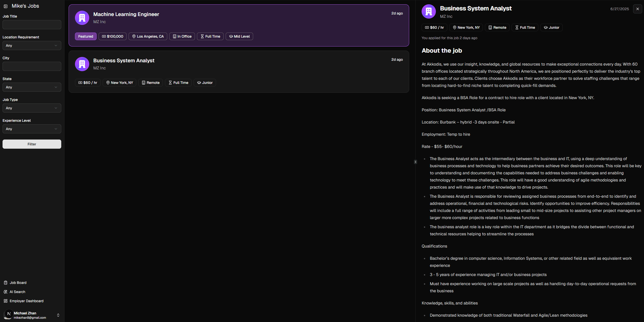Viewport: 644px width, 322px height.
Task: Click the Junior tag in the job card
Action: pyautogui.click(x=205, y=83)
